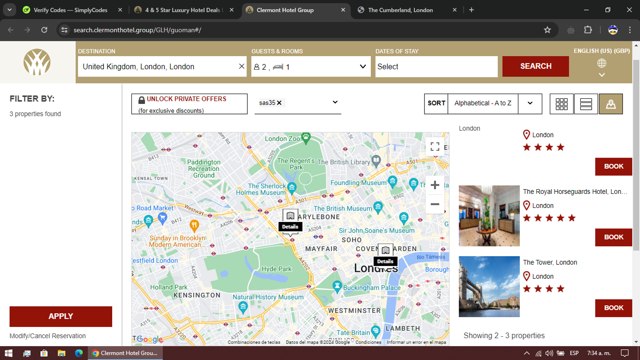Book the first listed four-star hotel

click(x=613, y=167)
